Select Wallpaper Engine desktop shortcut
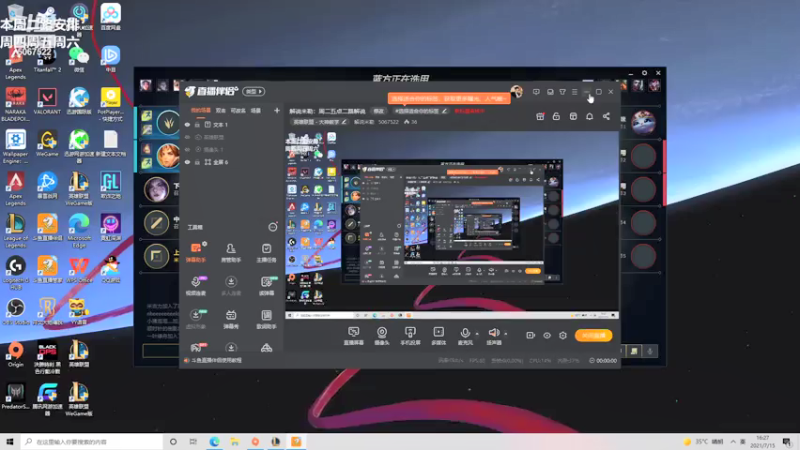Image resolution: width=800 pixels, height=450 pixels. 15,146
